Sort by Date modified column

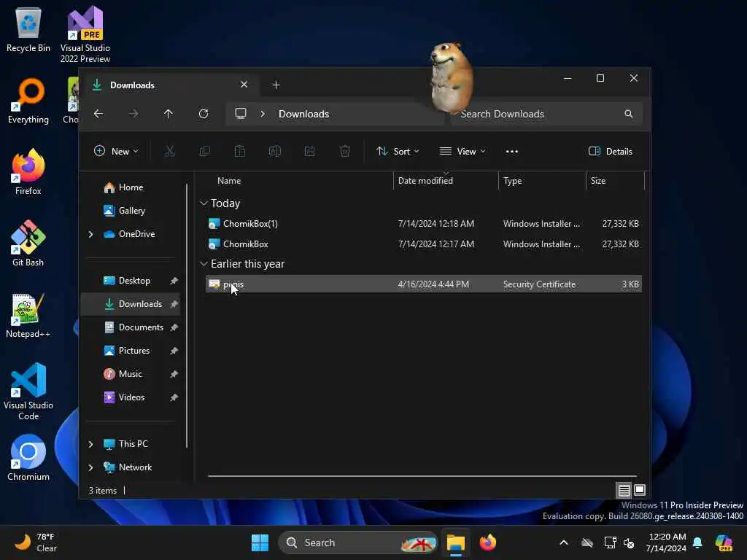click(425, 181)
